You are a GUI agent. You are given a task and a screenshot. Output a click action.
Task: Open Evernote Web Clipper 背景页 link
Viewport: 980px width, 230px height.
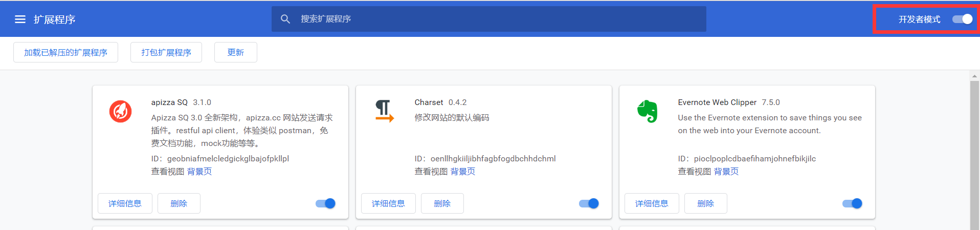726,172
